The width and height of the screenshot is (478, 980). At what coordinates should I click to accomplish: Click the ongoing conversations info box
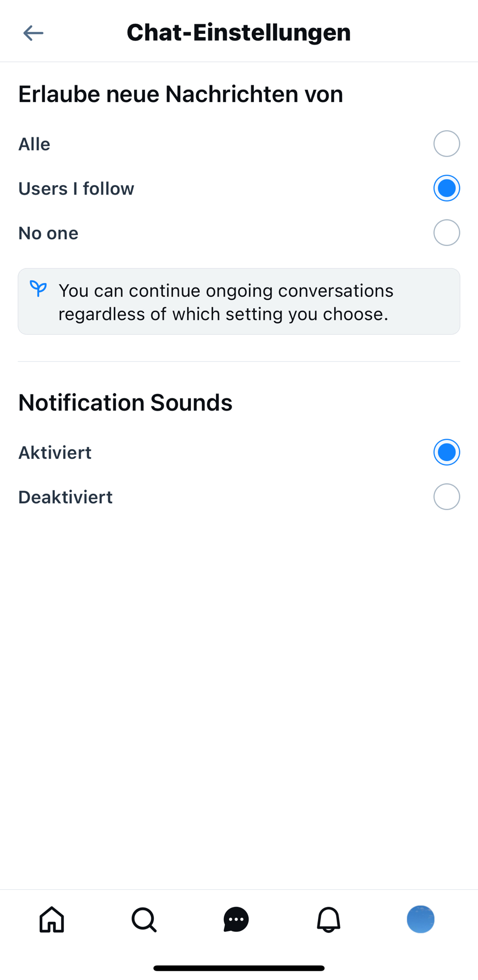[x=239, y=302]
